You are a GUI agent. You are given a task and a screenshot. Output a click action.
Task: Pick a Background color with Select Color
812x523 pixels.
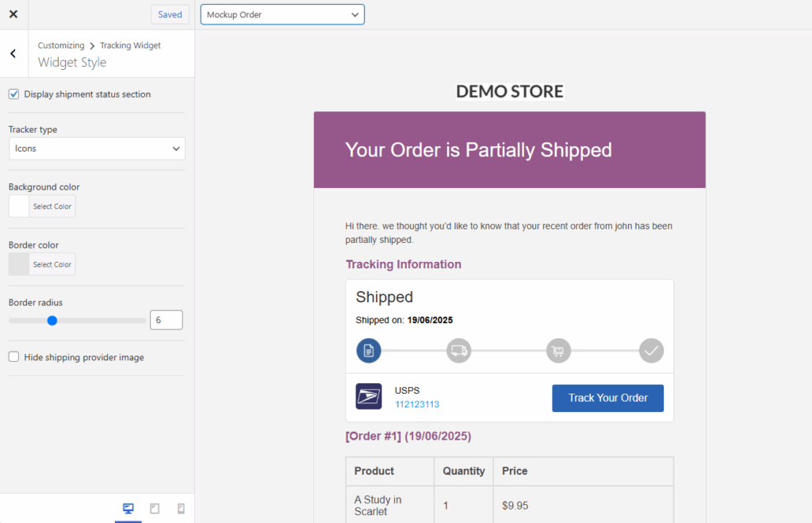click(x=52, y=206)
